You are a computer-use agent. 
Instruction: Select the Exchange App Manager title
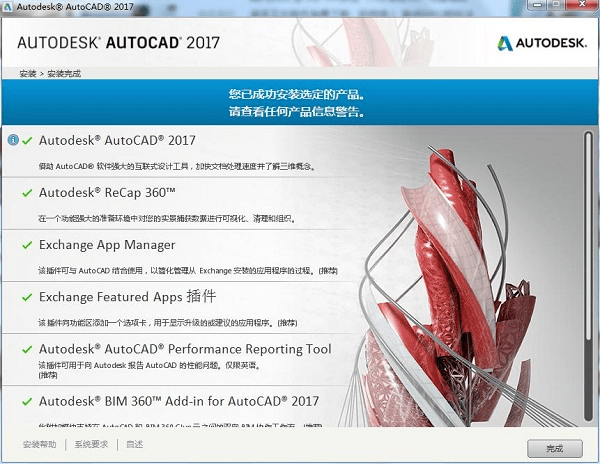point(107,245)
